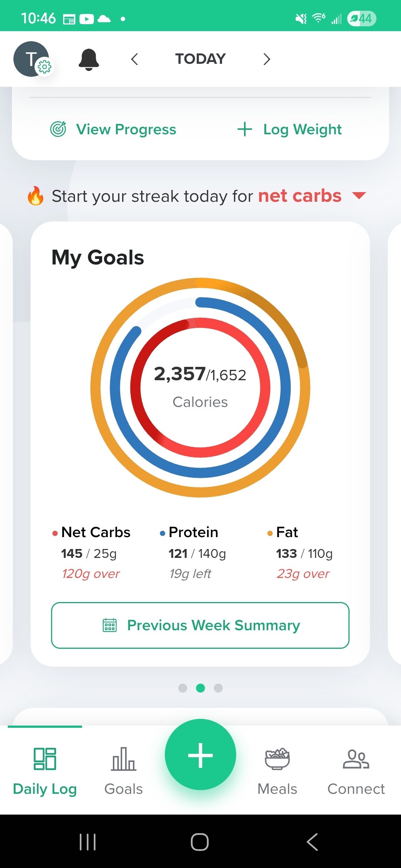Image resolution: width=401 pixels, height=868 pixels.
Task: Expand the net carbs streak dropdown
Action: point(359,195)
